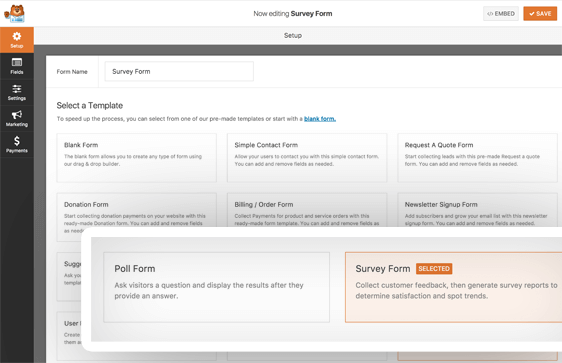This screenshot has height=363, width=562.
Task: Click the 'Now editing Survey Form' title
Action: click(x=293, y=14)
